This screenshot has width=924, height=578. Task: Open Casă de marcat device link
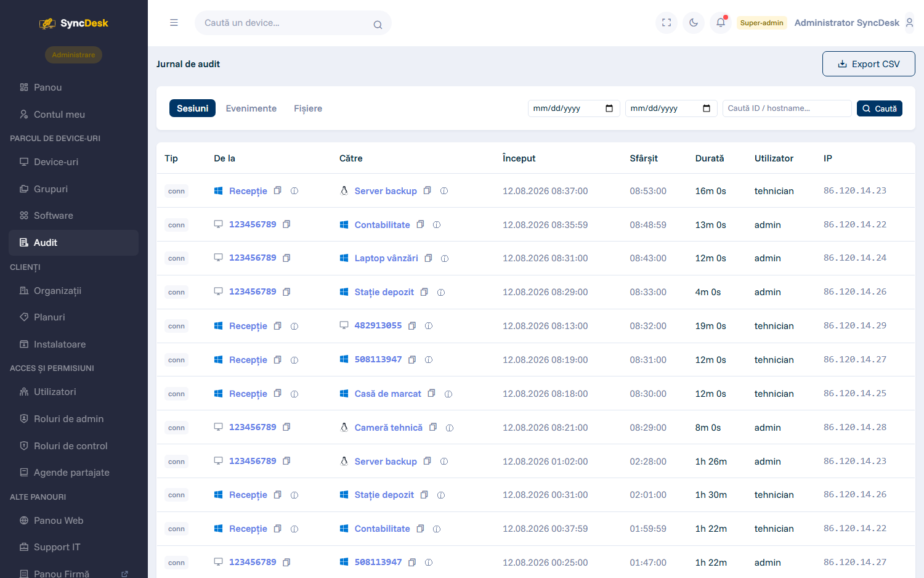388,394
